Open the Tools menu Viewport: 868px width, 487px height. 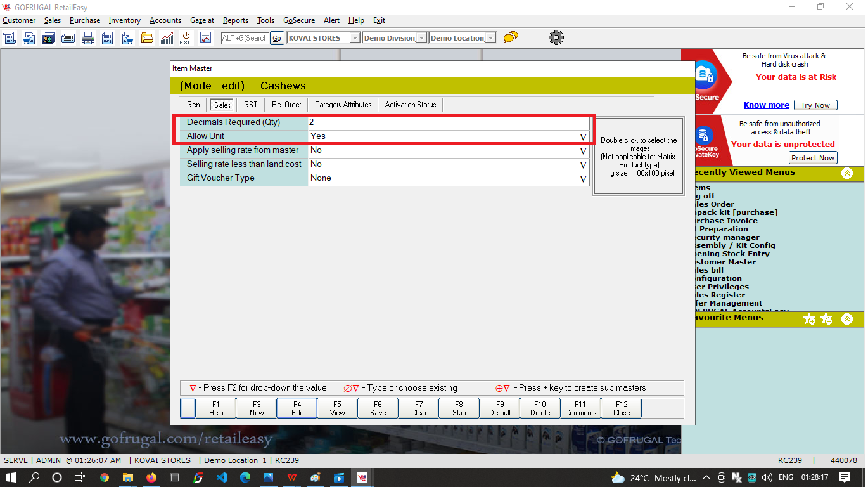[265, 20]
